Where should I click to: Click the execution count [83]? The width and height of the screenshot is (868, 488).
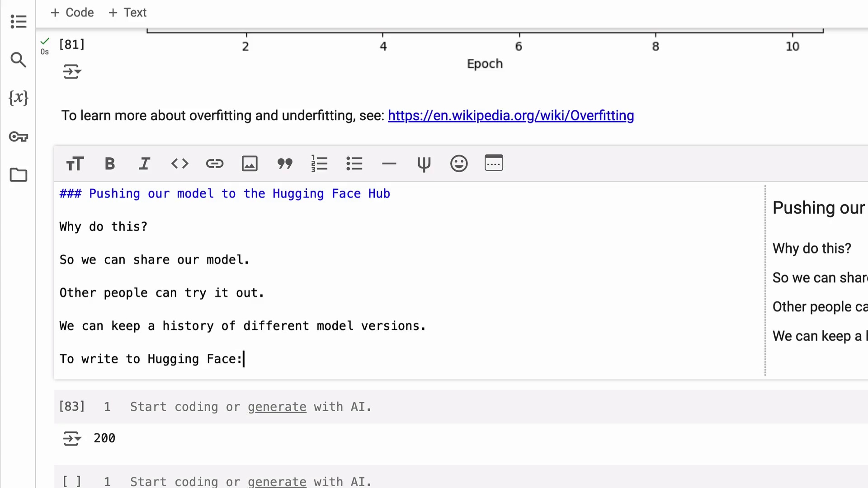coord(72,406)
